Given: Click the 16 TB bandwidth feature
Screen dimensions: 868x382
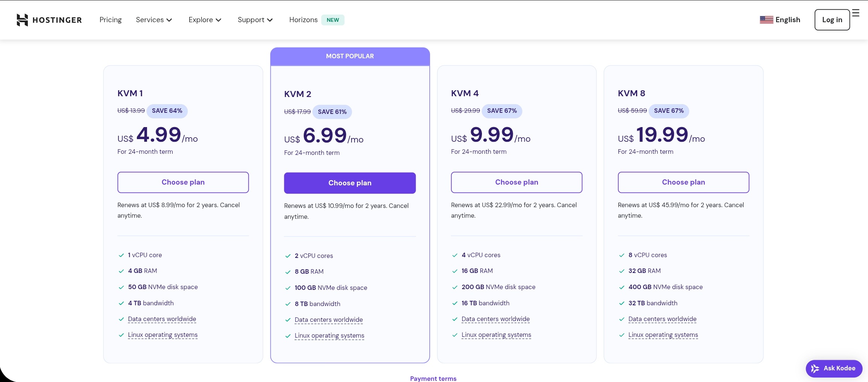Looking at the screenshot, I should click(486, 303).
